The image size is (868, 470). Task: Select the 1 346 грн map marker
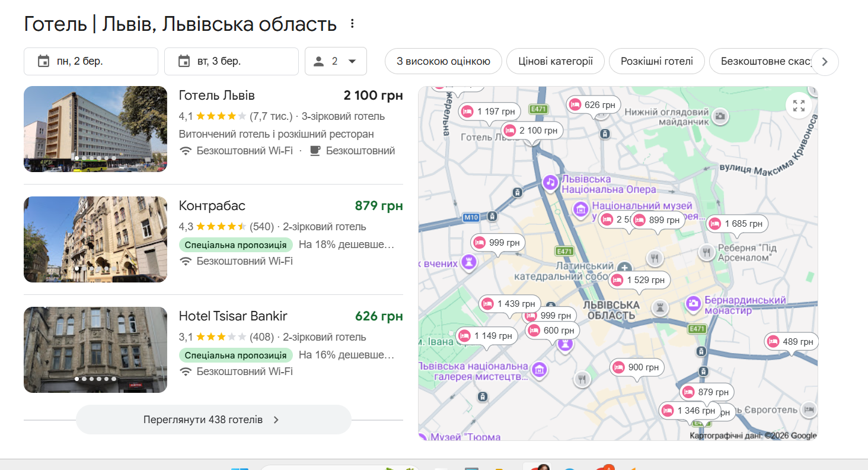point(690,410)
